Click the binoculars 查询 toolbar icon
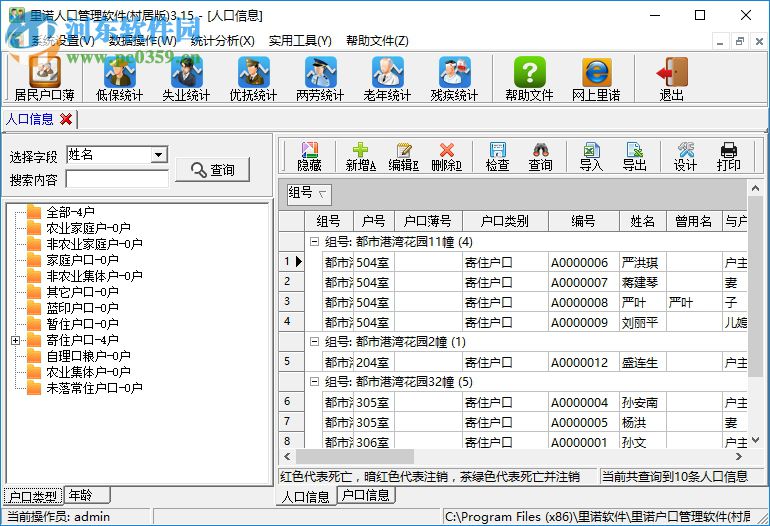The image size is (770, 526). coord(540,157)
